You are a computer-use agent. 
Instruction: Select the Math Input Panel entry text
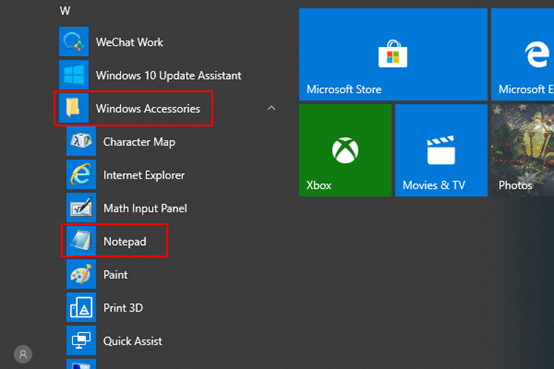[145, 208]
